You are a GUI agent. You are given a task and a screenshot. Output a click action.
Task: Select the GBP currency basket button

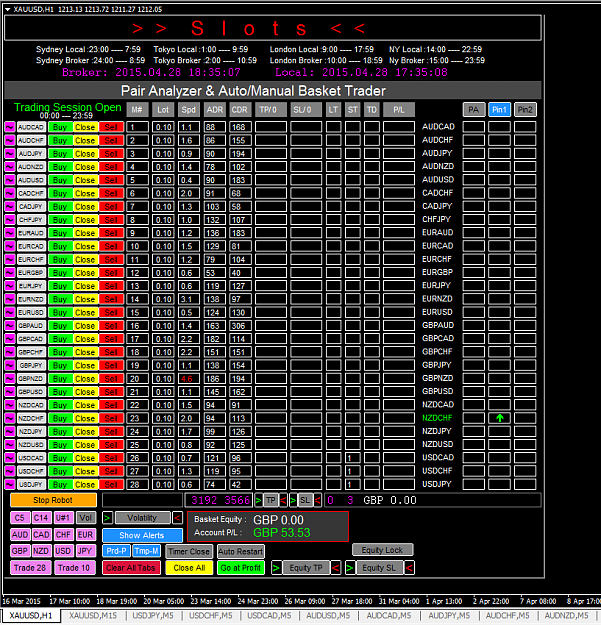(20, 551)
